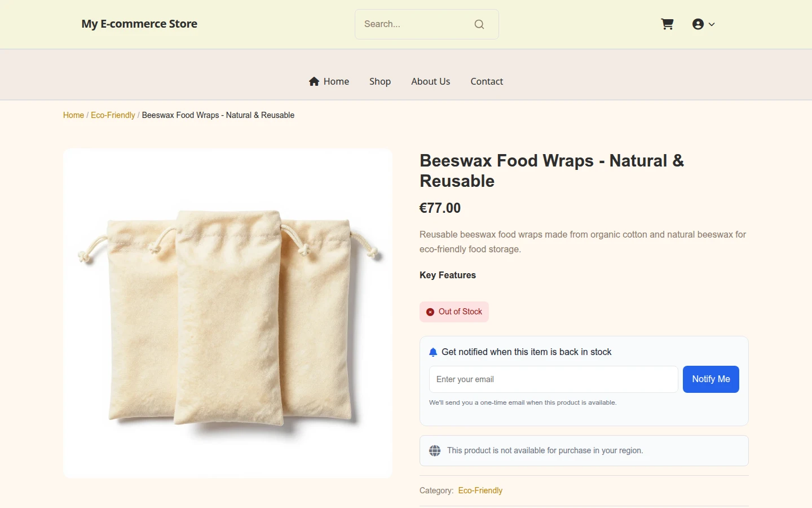Open the Contact page
The height and width of the screenshot is (508, 812).
point(487,81)
